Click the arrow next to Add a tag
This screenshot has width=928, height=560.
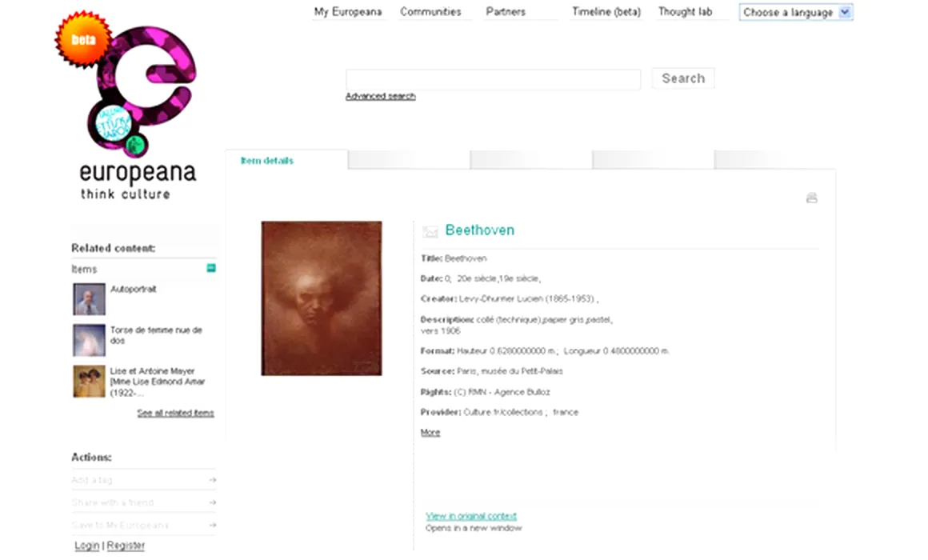pyautogui.click(x=213, y=480)
